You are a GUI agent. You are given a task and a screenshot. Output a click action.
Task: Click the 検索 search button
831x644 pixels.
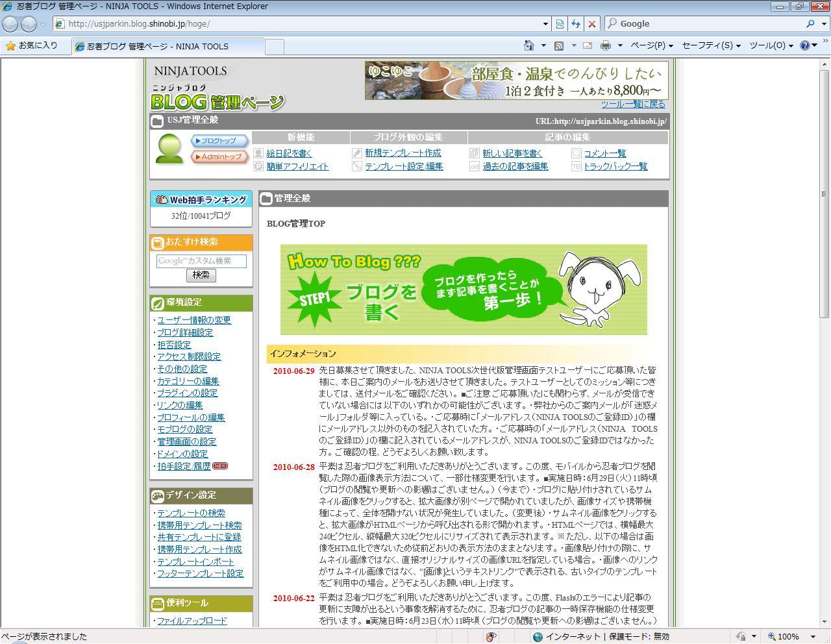click(201, 275)
